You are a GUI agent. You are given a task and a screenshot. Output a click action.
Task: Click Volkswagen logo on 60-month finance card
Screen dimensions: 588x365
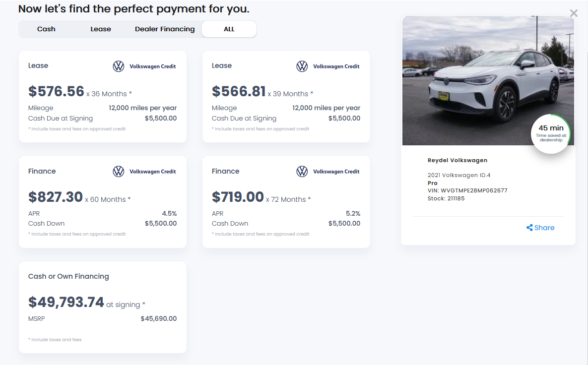click(x=118, y=172)
